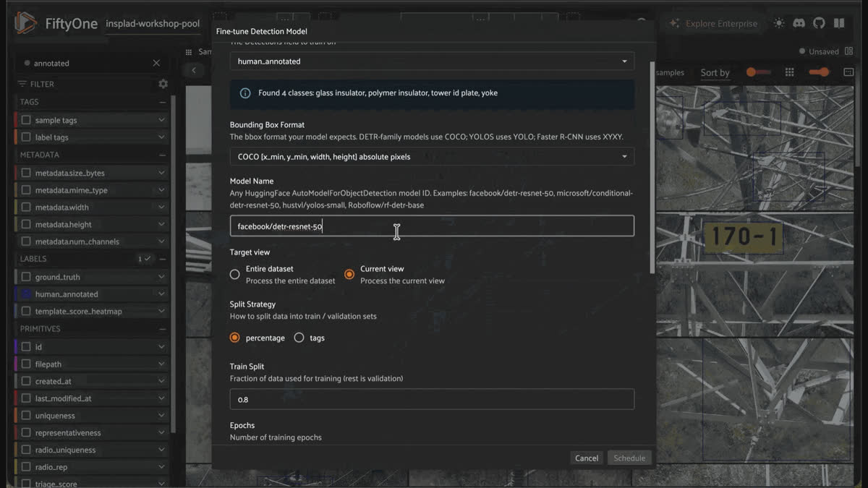The width and height of the screenshot is (868, 488).
Task: Click the Train Split input field
Action: coord(432,399)
